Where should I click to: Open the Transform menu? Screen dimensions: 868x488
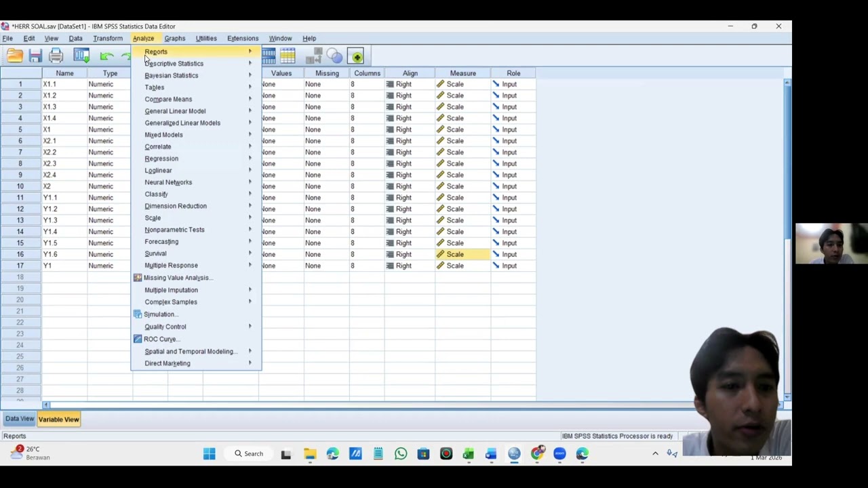click(108, 39)
